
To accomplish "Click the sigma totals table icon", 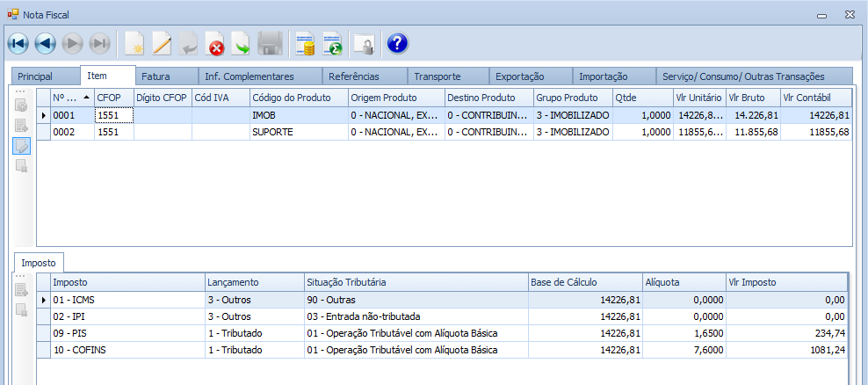I will [x=332, y=43].
